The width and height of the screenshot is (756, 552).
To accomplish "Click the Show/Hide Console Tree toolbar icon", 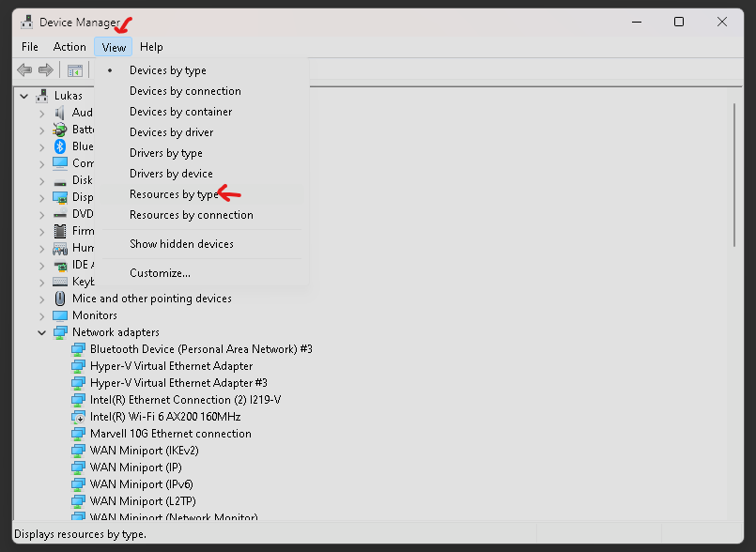I will tap(75, 70).
